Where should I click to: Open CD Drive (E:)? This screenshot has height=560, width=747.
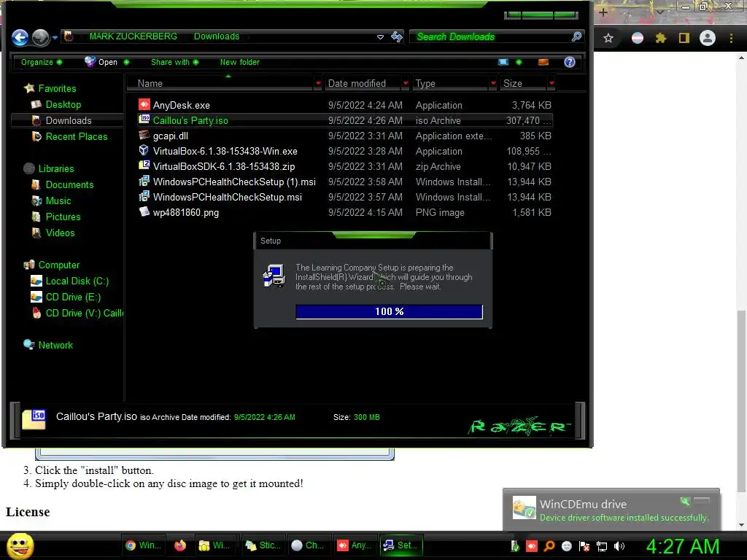(73, 297)
